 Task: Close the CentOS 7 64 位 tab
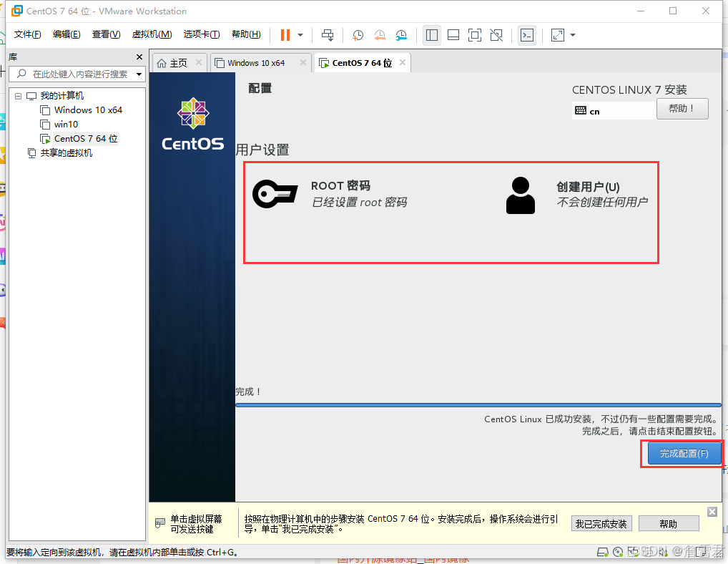(403, 62)
